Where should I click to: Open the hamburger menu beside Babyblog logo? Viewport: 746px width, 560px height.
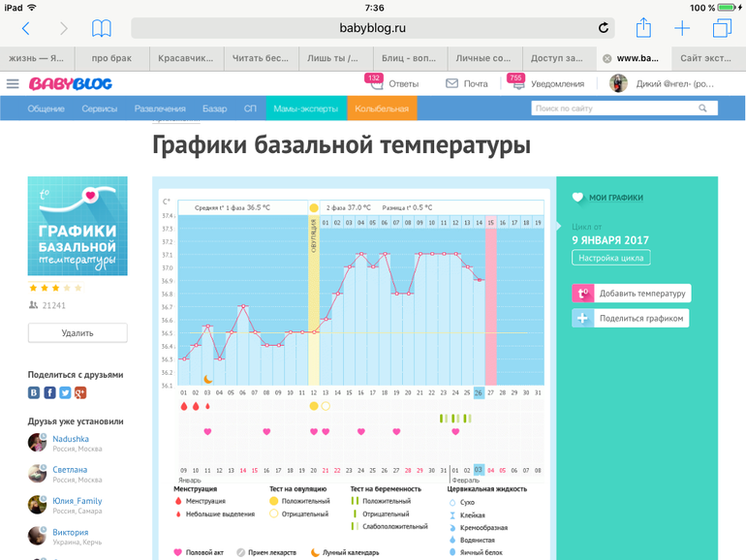pyautogui.click(x=13, y=84)
